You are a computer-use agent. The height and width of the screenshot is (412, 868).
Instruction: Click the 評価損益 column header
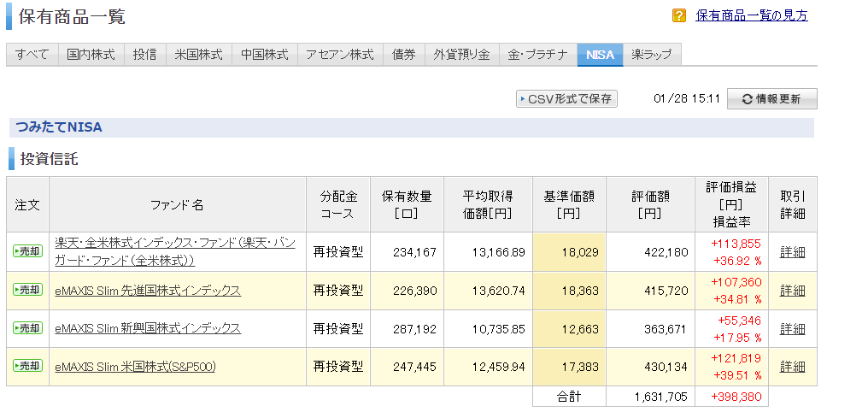[731, 204]
